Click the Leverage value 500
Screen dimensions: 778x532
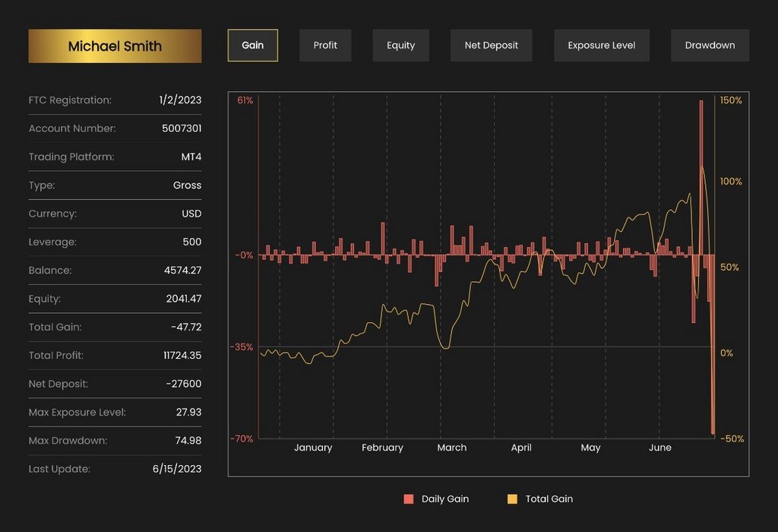pyautogui.click(x=192, y=242)
